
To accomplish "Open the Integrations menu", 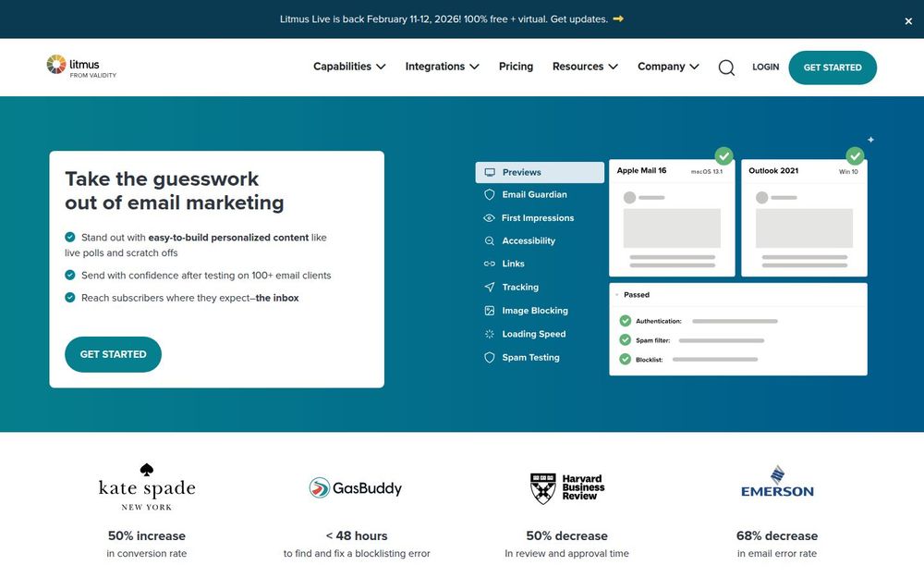I will pos(442,67).
